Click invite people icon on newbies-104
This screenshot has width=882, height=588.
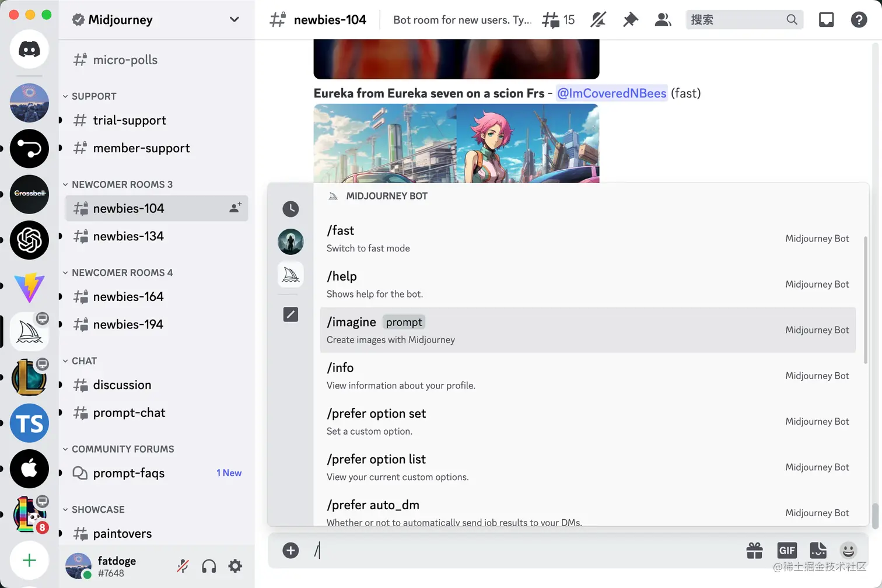point(235,208)
